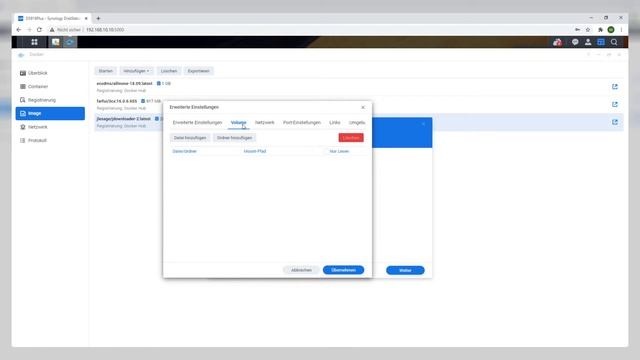Open the Links tab

tap(335, 122)
